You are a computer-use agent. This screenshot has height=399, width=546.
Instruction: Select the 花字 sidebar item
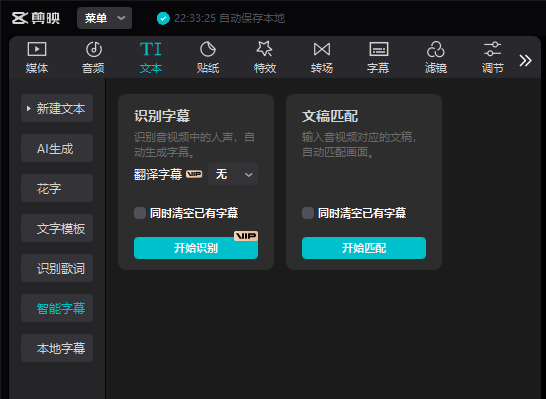(x=57, y=188)
